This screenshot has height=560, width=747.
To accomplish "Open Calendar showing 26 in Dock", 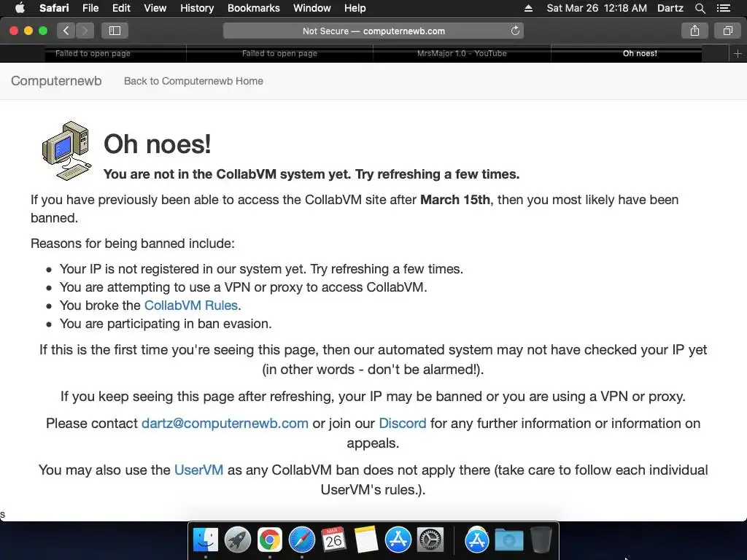I will point(333,540).
